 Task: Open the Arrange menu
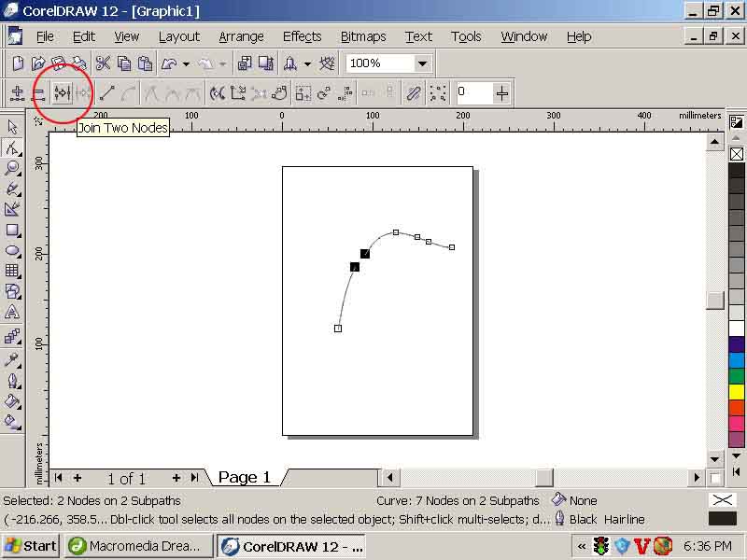click(241, 36)
